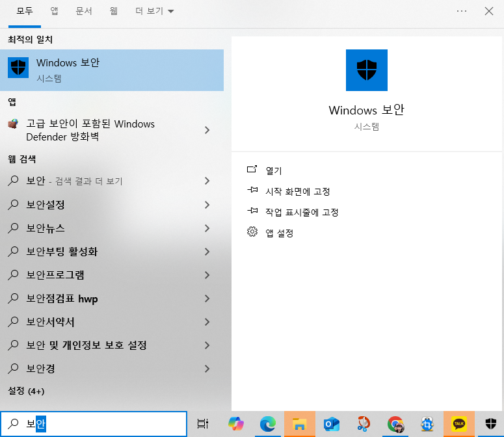Click the search icon beside 보안경
Screen dimensions: 504x437
click(x=13, y=368)
